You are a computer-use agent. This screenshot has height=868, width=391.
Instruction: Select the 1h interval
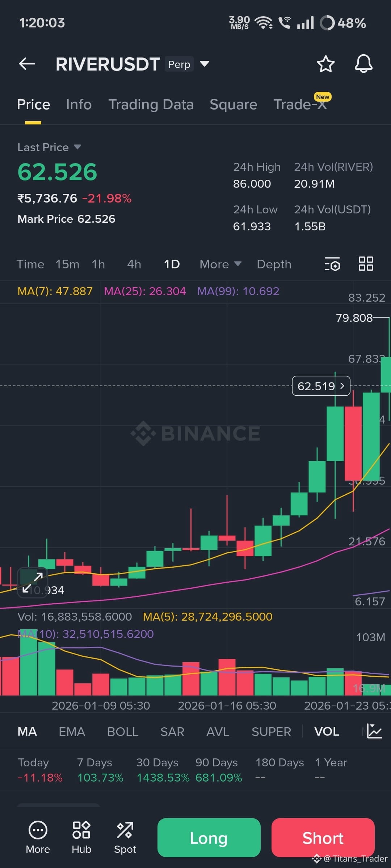pyautogui.click(x=98, y=264)
